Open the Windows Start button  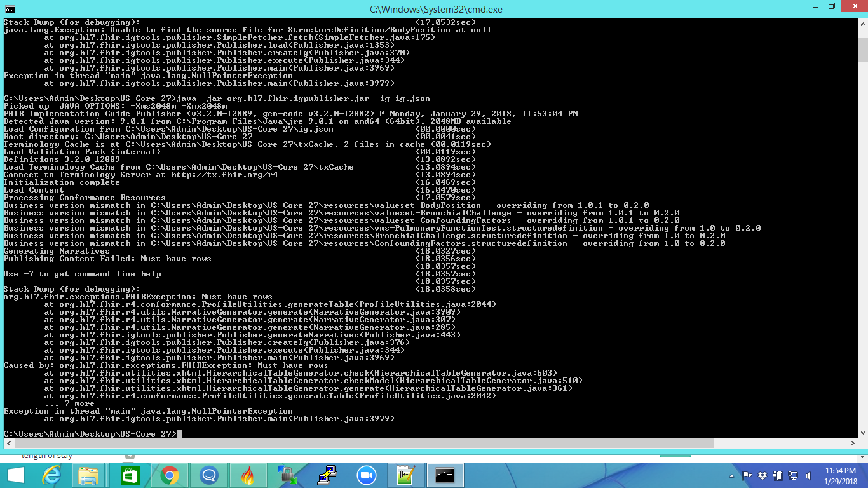pos(16,475)
